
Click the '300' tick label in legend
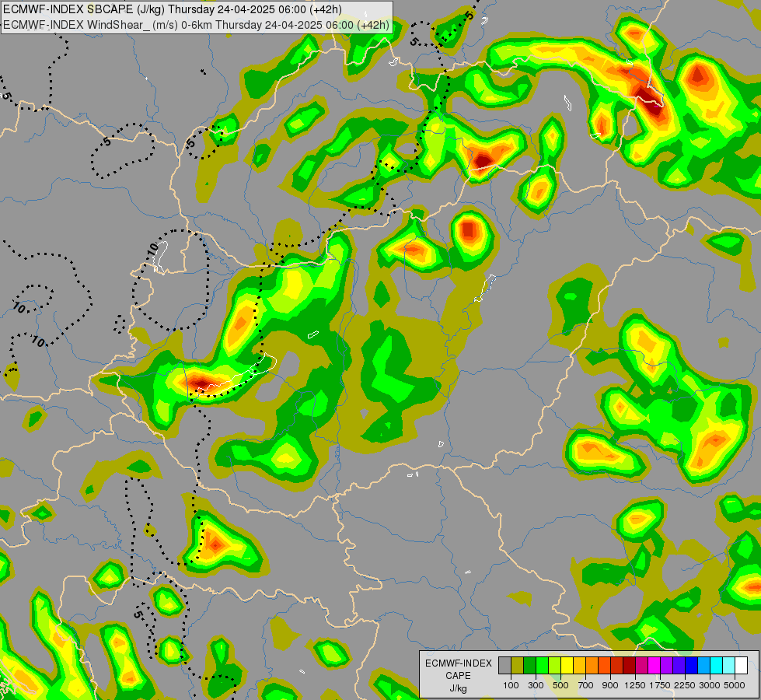click(x=536, y=685)
